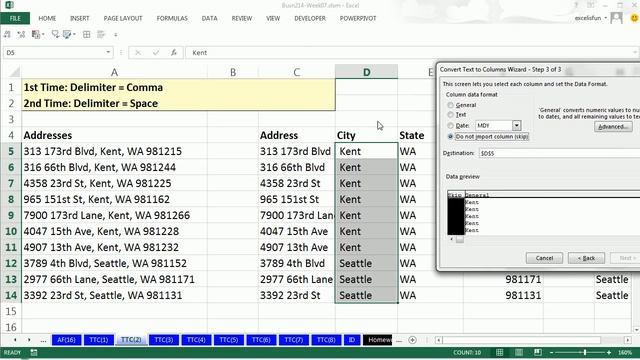Open the INSERT ribbon tab

[80, 18]
